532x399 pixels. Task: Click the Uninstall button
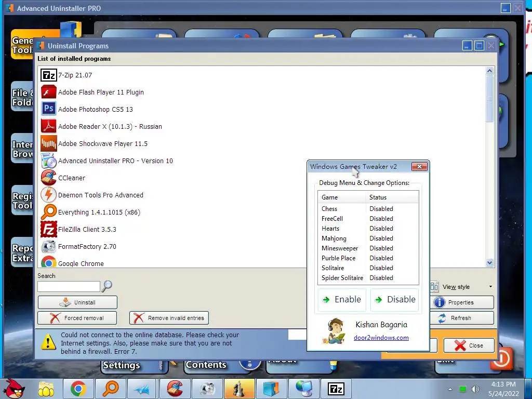[x=78, y=302]
